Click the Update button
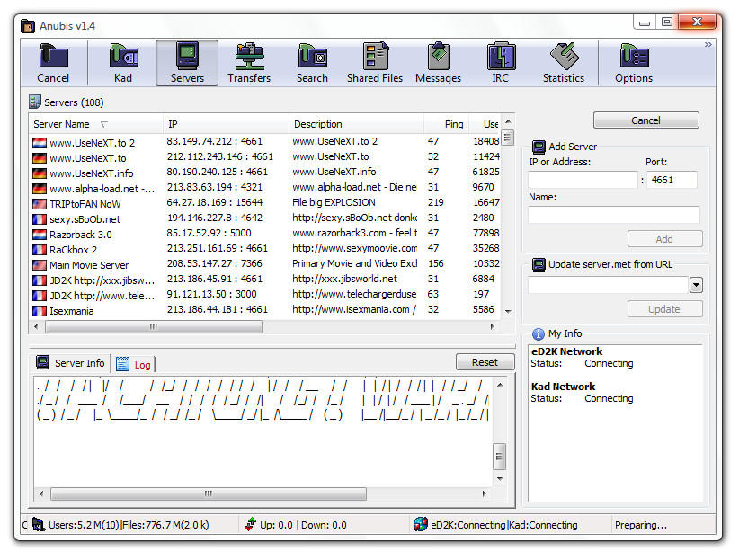 coord(664,309)
